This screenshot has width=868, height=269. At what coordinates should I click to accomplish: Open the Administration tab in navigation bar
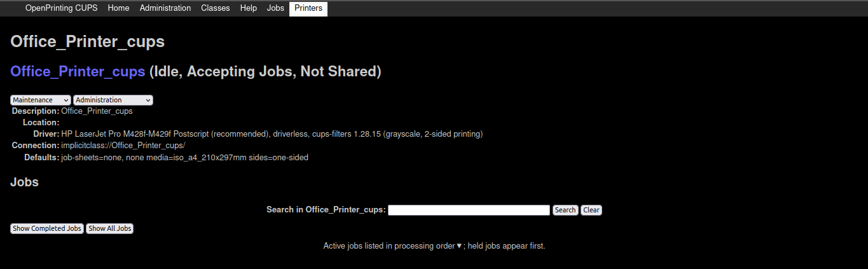[x=165, y=8]
